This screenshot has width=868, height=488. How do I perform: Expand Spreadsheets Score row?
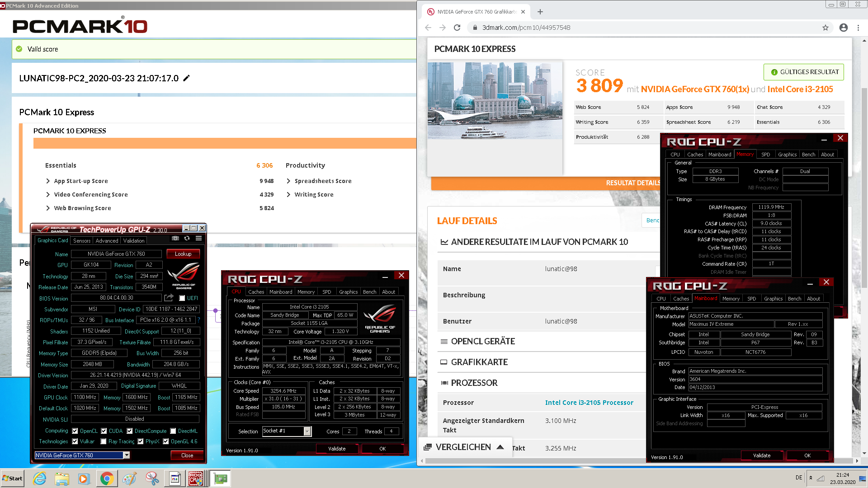pos(288,181)
